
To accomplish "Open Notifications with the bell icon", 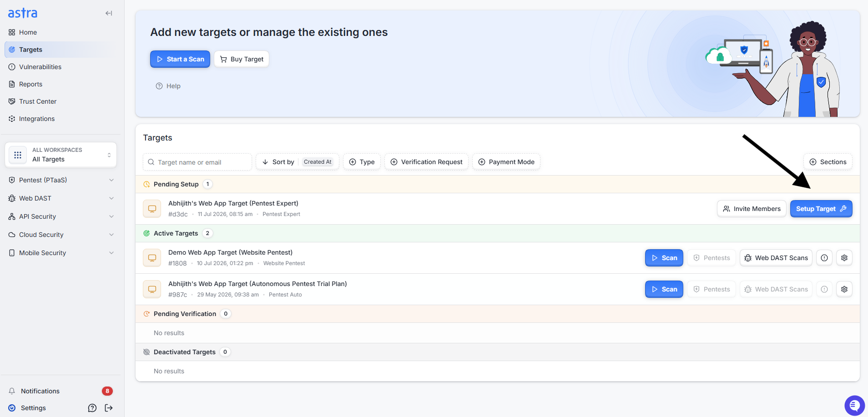I will (x=12, y=391).
